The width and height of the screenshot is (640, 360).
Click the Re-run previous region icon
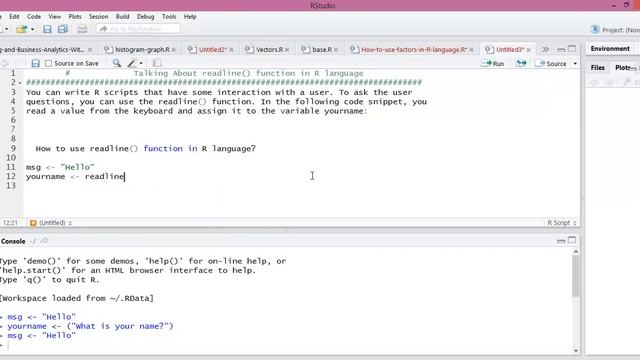tap(521, 63)
